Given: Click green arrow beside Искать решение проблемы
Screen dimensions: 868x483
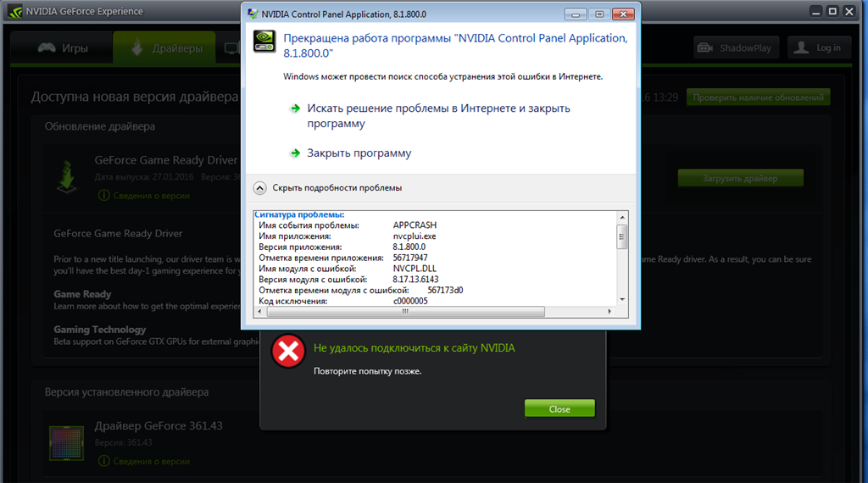Looking at the screenshot, I should (x=295, y=108).
